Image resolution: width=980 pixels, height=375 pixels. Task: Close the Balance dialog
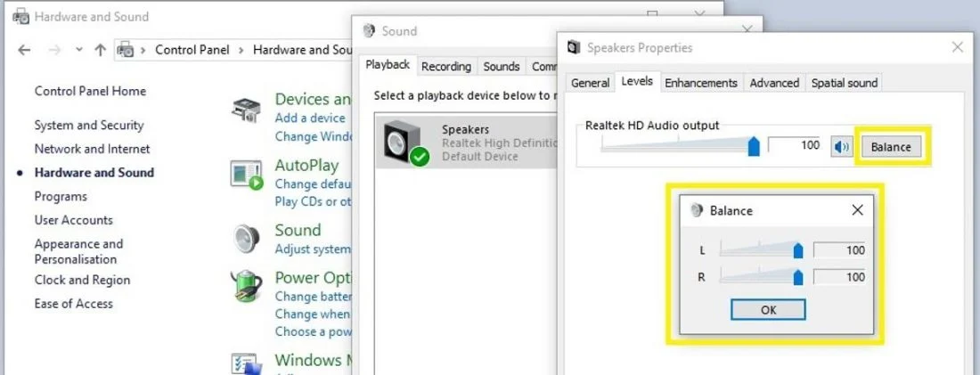[x=857, y=210]
